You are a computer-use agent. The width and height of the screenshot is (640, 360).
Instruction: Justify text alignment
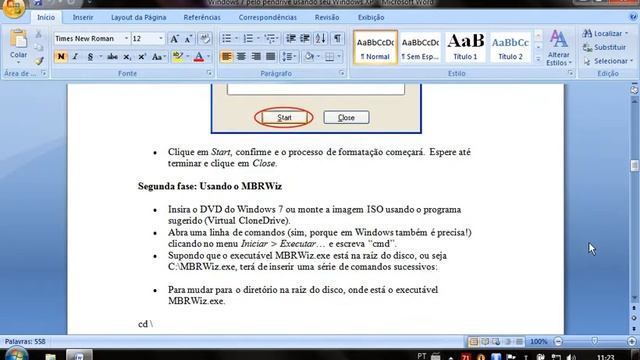(271, 57)
